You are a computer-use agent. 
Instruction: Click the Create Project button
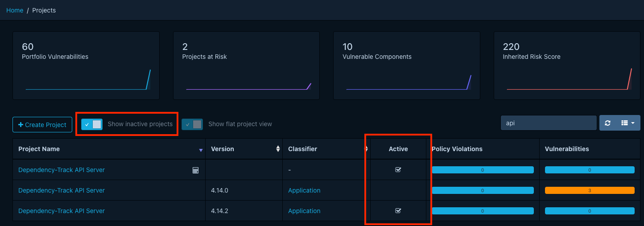tap(42, 125)
